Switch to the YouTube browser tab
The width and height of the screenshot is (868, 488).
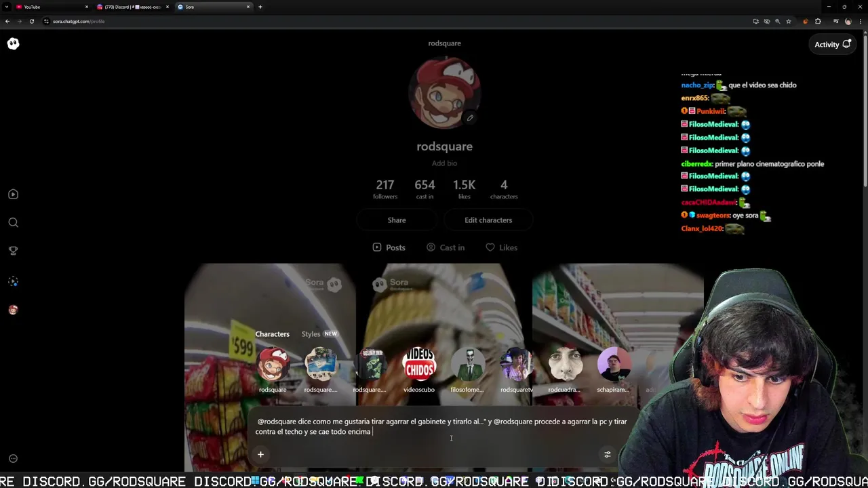coord(52,7)
